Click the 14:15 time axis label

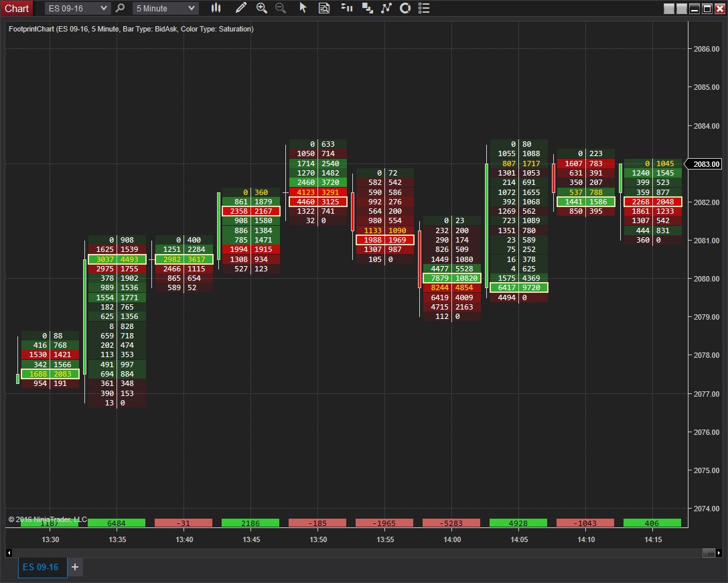[653, 539]
